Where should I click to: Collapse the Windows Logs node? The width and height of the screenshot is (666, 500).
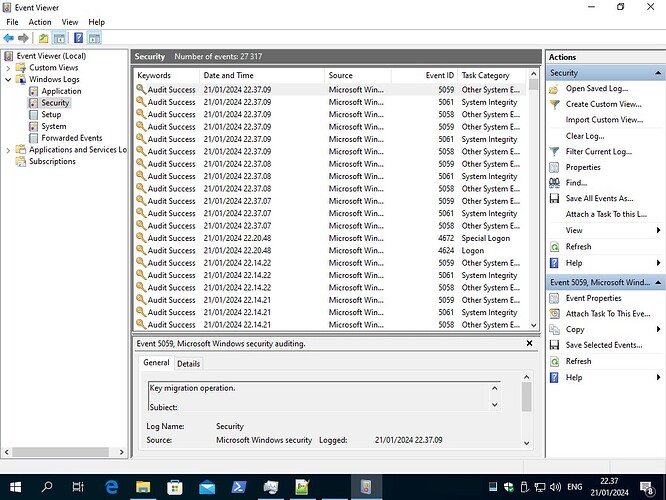[8, 79]
